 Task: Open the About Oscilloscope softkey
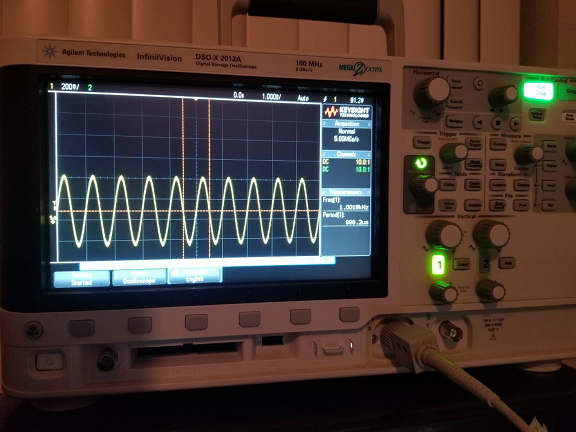click(x=139, y=277)
